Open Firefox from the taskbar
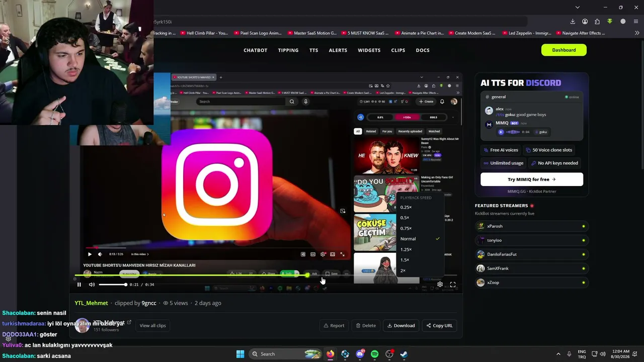The image size is (644, 362). point(330,354)
